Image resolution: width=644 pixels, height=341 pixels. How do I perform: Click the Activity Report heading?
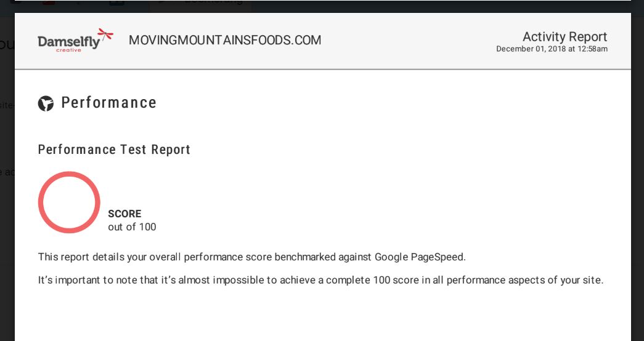click(x=565, y=37)
